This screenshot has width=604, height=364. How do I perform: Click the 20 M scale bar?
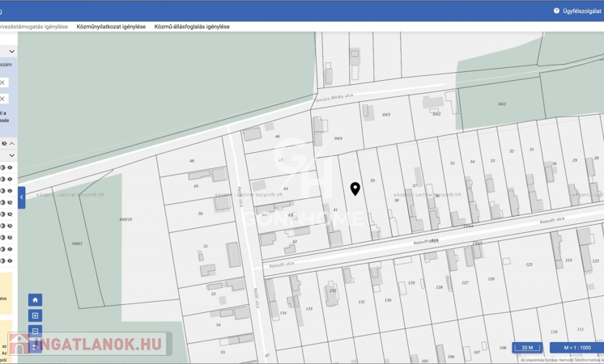(527, 348)
